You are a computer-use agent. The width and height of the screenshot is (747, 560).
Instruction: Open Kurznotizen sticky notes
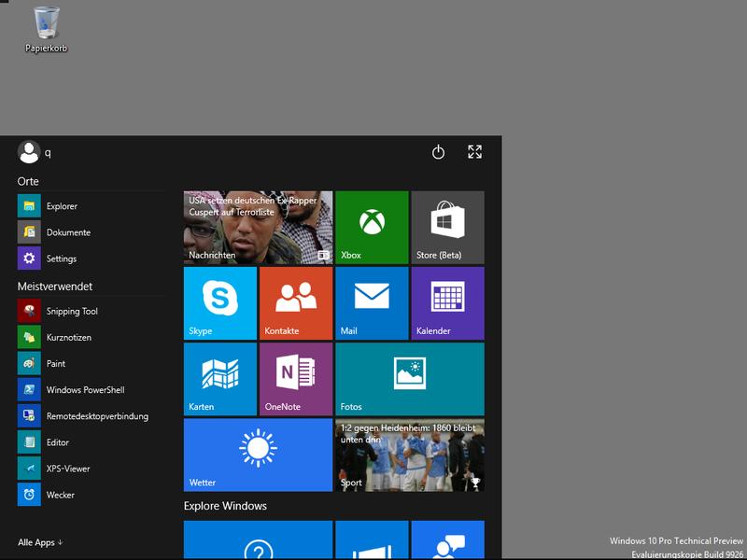(x=91, y=337)
